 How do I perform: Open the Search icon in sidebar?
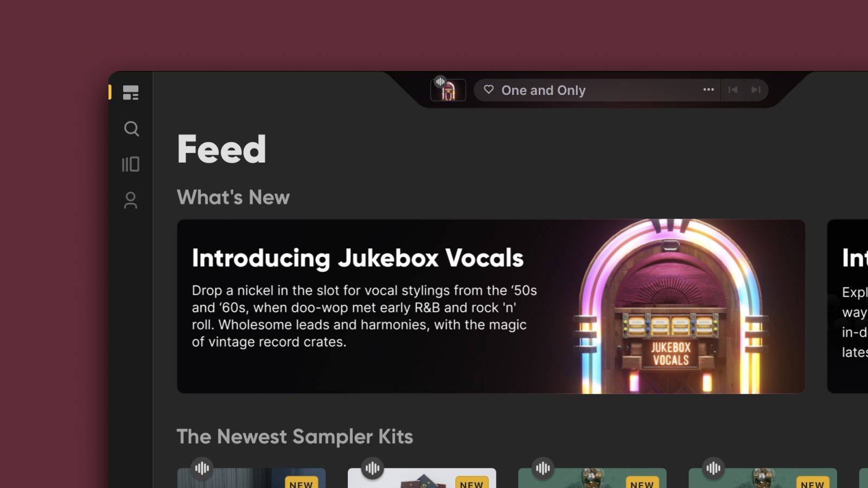[x=131, y=129]
